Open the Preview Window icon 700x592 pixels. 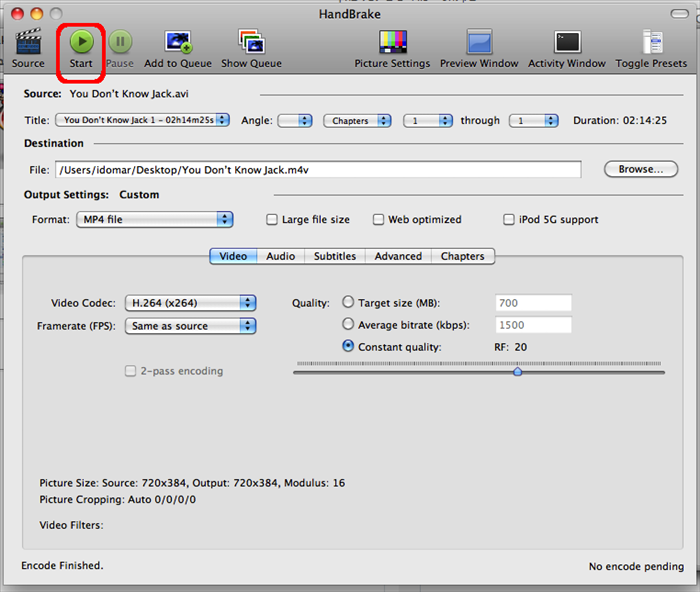(479, 42)
